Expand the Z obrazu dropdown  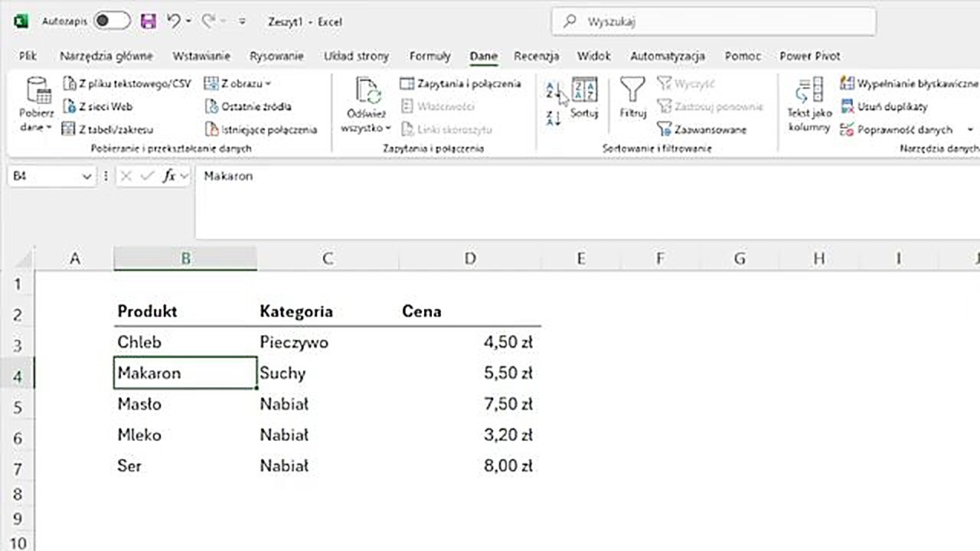click(x=266, y=83)
